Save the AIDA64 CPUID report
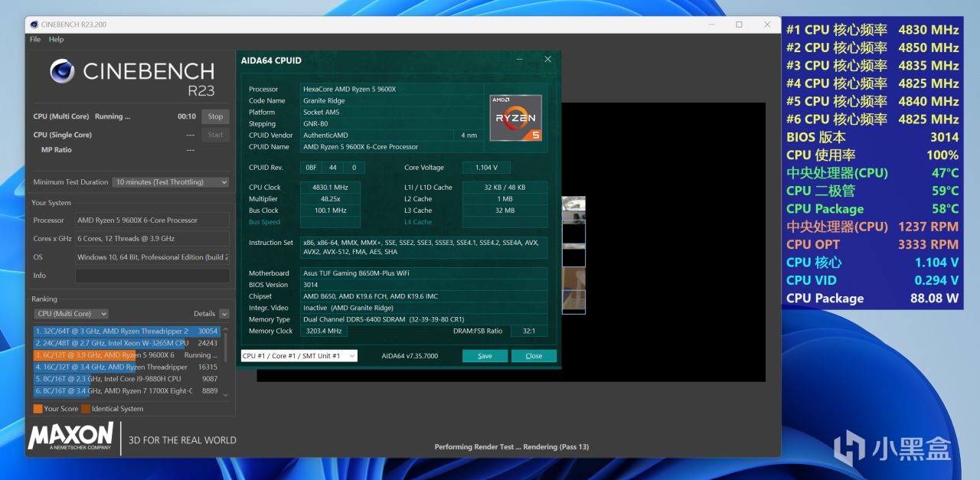This screenshot has width=980, height=480. (485, 356)
